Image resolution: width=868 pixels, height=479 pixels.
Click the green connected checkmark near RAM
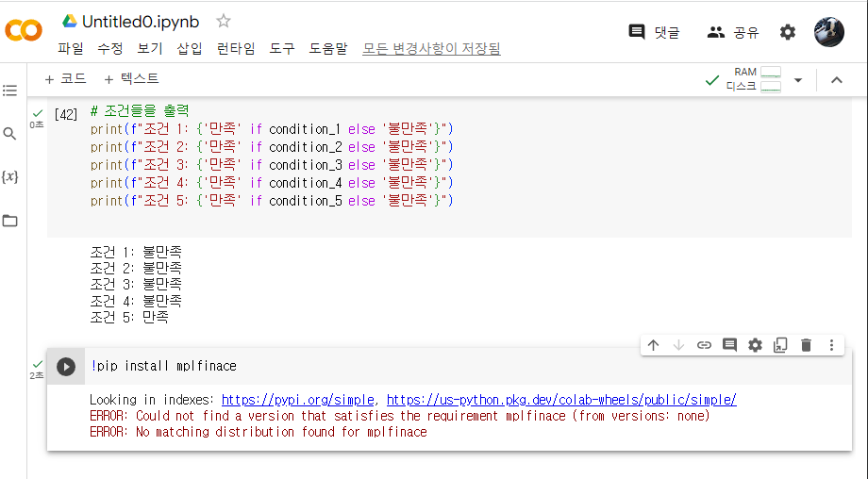(712, 81)
